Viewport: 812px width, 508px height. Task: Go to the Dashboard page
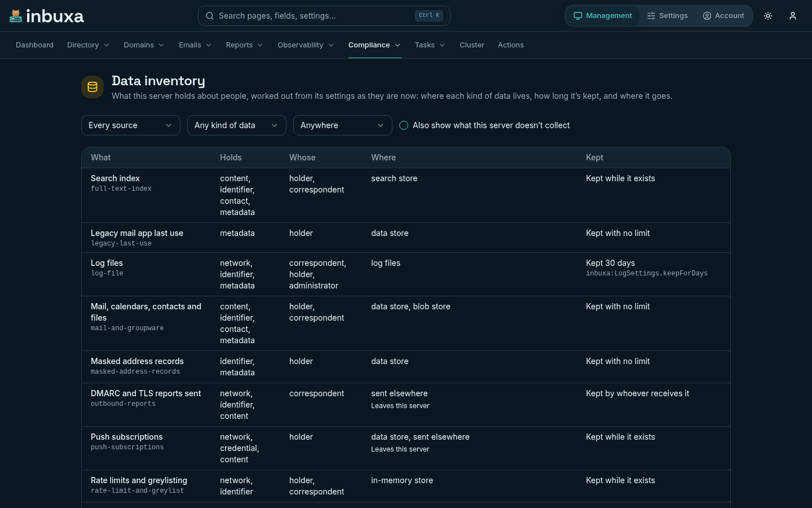point(34,45)
